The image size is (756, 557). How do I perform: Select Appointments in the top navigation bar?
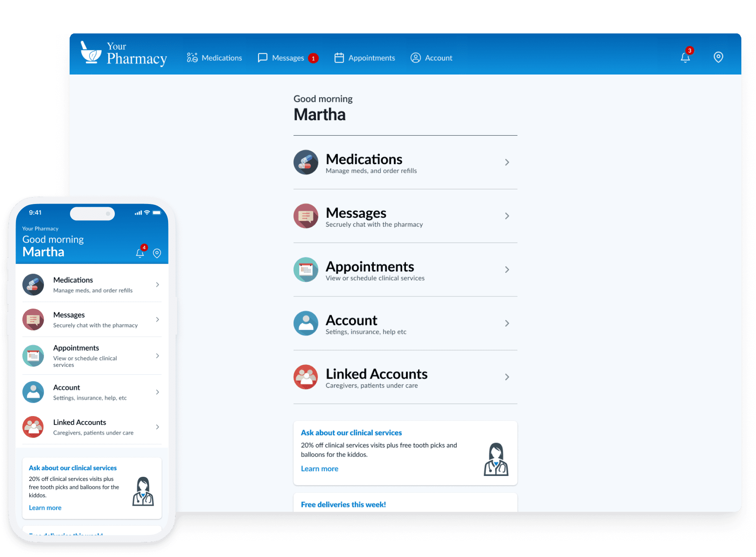[365, 58]
